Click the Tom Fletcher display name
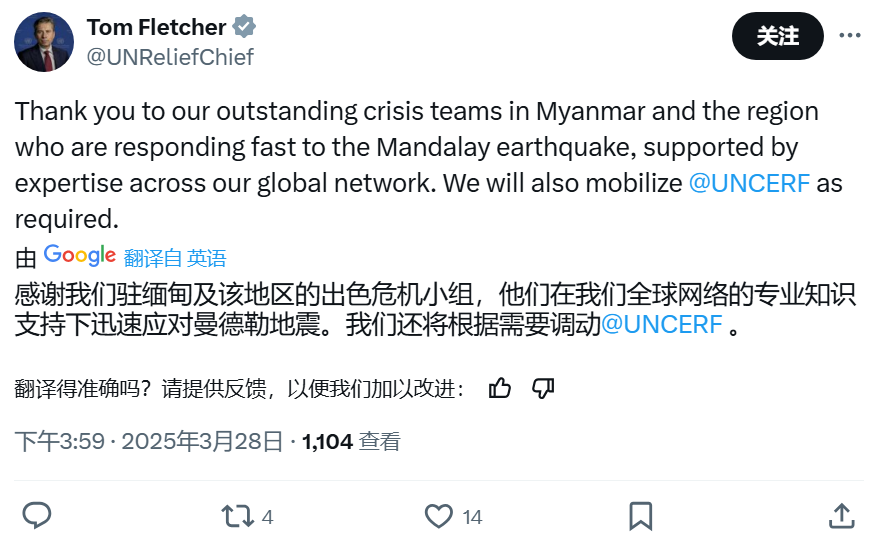The width and height of the screenshot is (877, 545). click(x=155, y=27)
